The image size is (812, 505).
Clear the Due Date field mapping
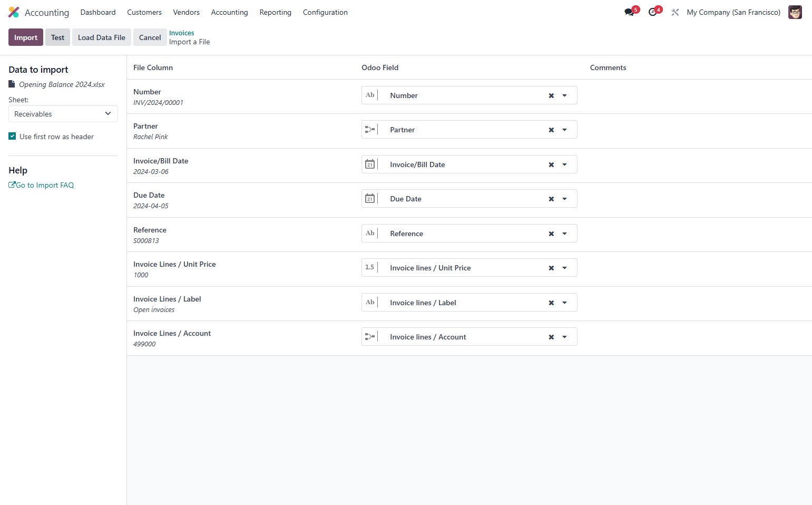[551, 199]
